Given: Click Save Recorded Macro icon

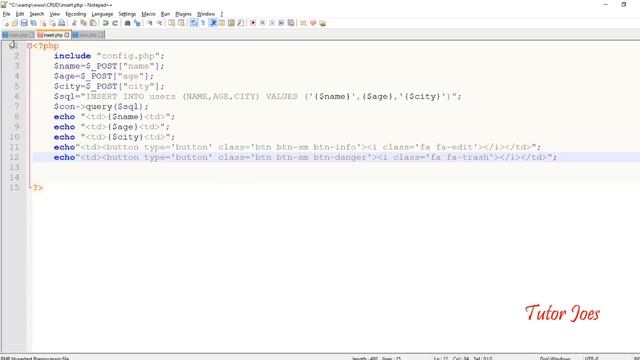Looking at the screenshot, I should [291, 23].
